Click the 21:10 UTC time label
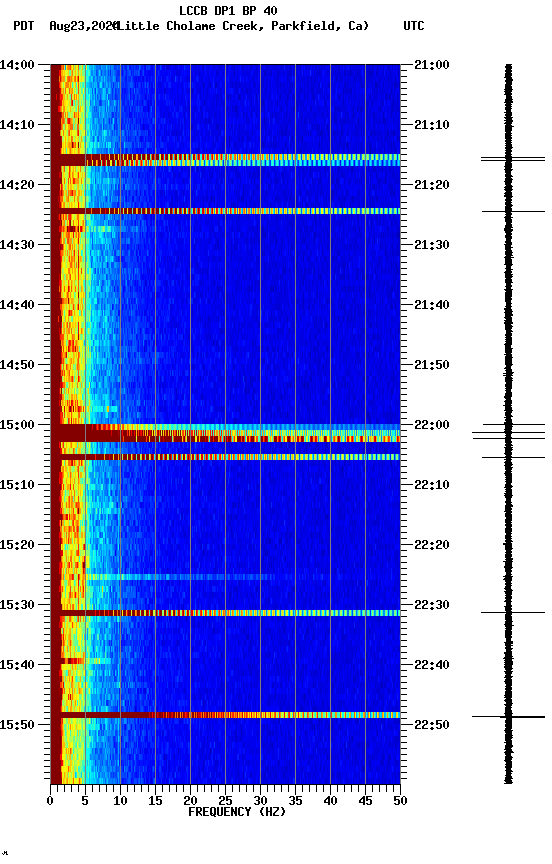 [x=432, y=125]
